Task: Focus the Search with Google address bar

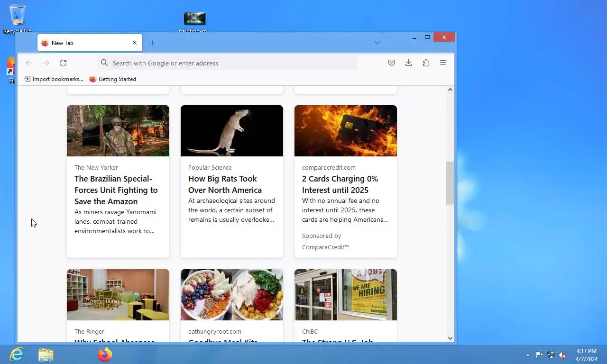Action: [228, 63]
